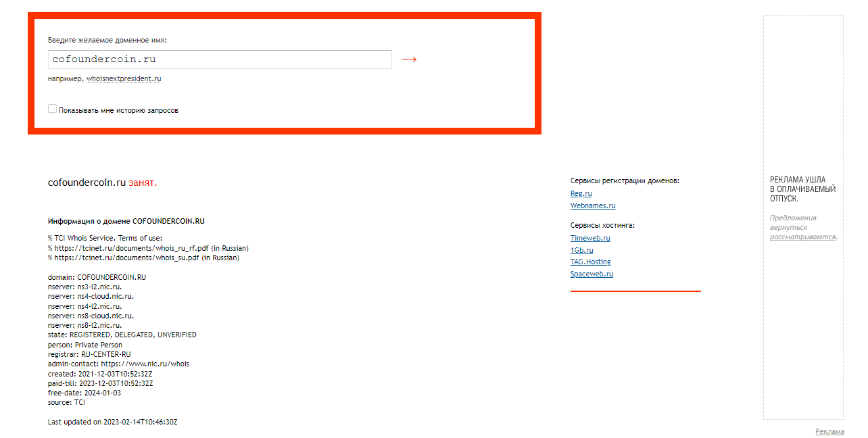Open the TAG.Hosting link
Image resolution: width=868 pixels, height=438 pixels.
click(x=590, y=262)
